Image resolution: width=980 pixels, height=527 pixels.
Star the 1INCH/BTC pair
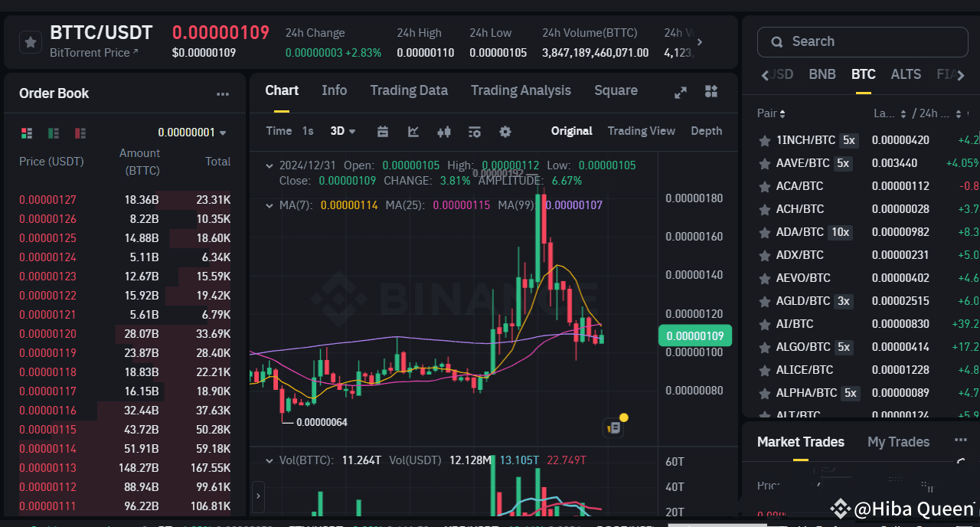pos(764,141)
